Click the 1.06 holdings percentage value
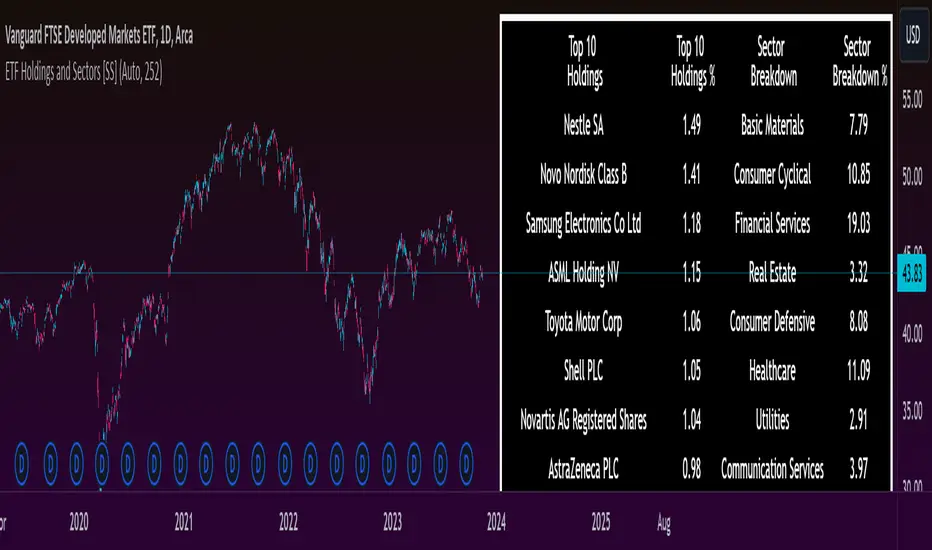This screenshot has width=932, height=550. click(x=691, y=322)
